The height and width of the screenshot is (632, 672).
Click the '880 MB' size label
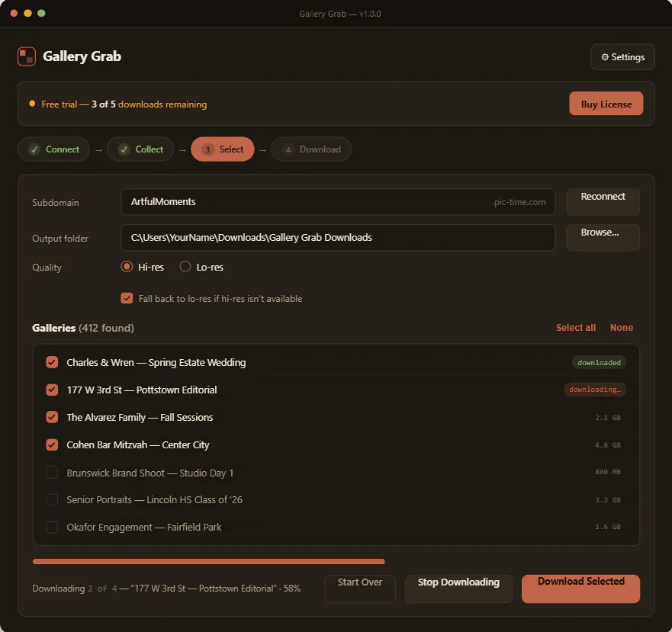[x=608, y=472]
